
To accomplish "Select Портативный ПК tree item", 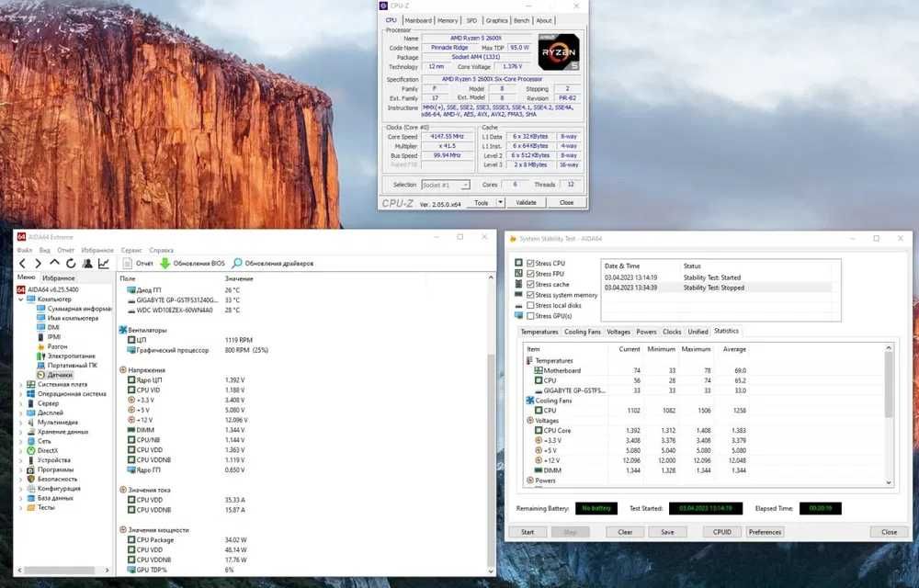I will pyautogui.click(x=67, y=365).
